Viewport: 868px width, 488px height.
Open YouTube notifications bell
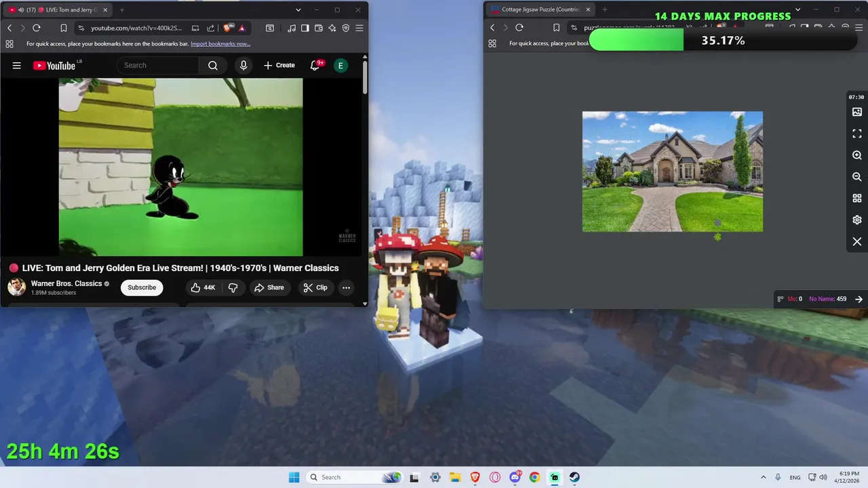point(315,65)
